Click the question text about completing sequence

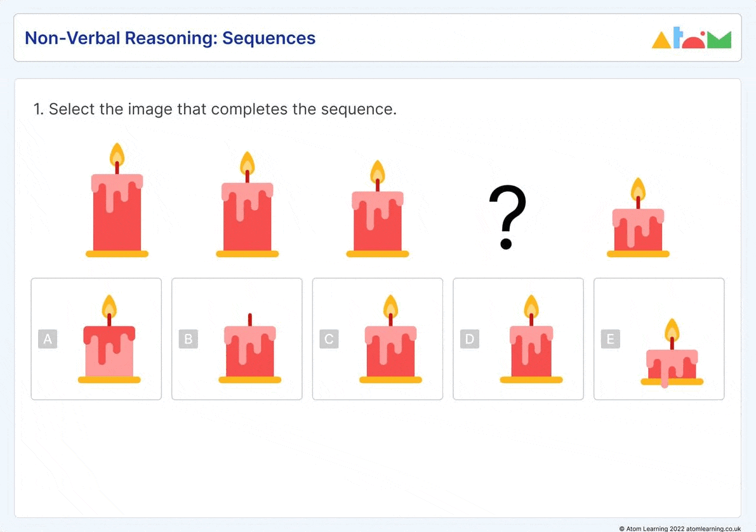[x=215, y=109]
